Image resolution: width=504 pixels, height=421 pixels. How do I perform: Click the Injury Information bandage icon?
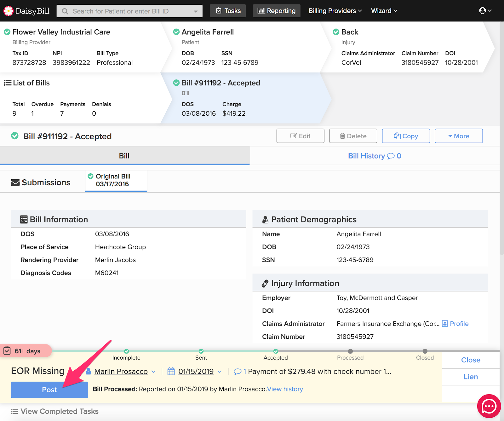(x=265, y=284)
